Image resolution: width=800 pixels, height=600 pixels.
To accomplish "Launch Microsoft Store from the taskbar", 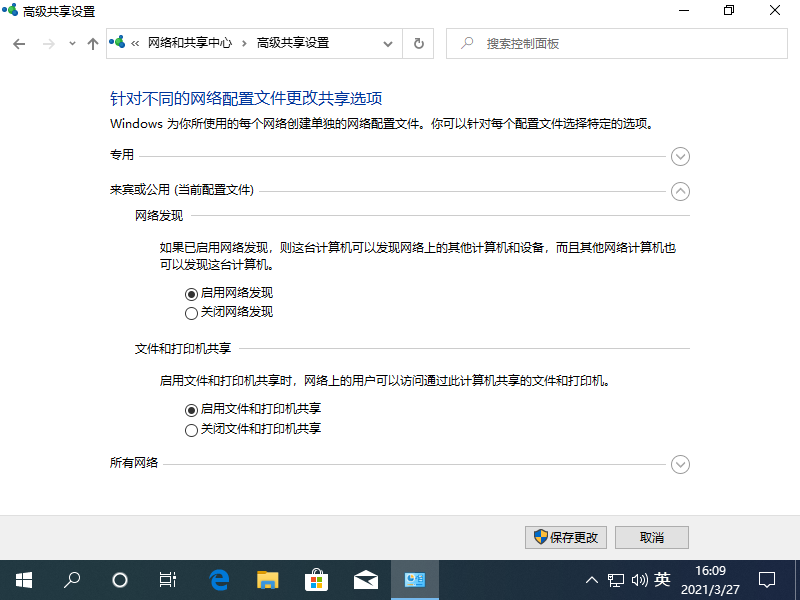I will coord(316,579).
